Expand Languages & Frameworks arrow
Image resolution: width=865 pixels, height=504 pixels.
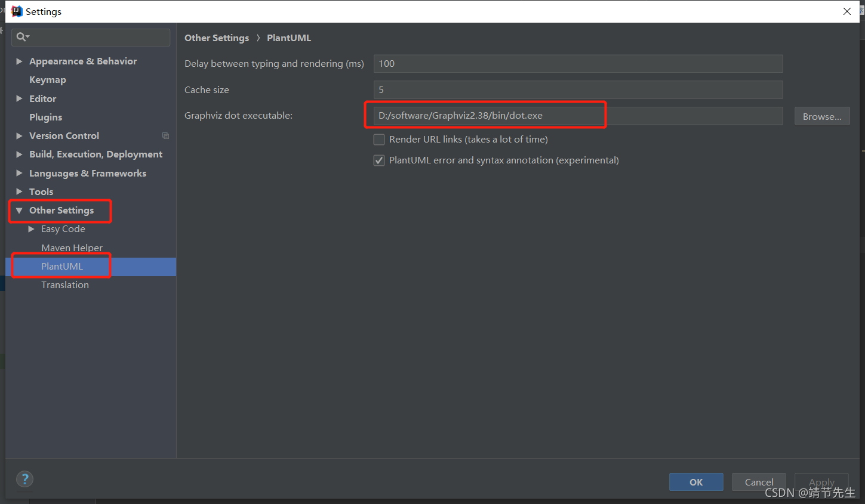tap(19, 173)
